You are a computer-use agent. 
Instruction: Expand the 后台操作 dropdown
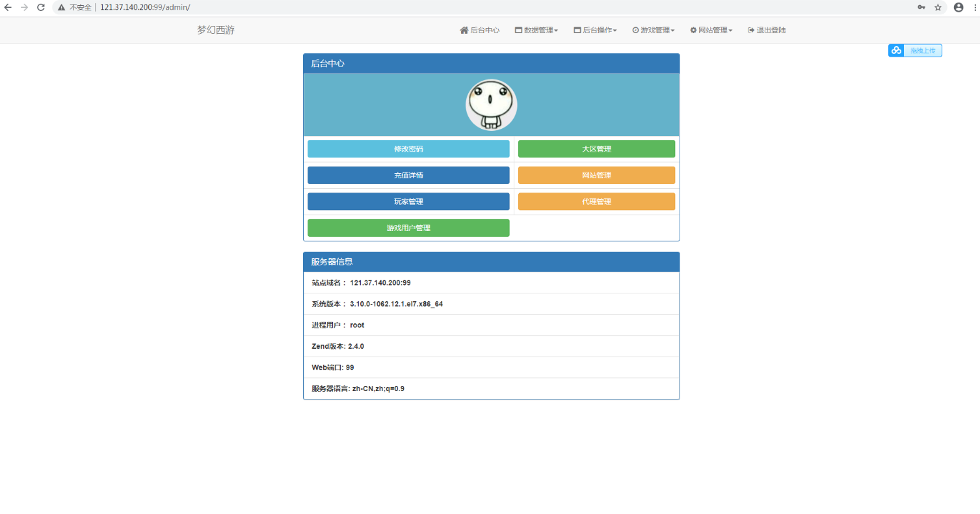click(x=595, y=30)
